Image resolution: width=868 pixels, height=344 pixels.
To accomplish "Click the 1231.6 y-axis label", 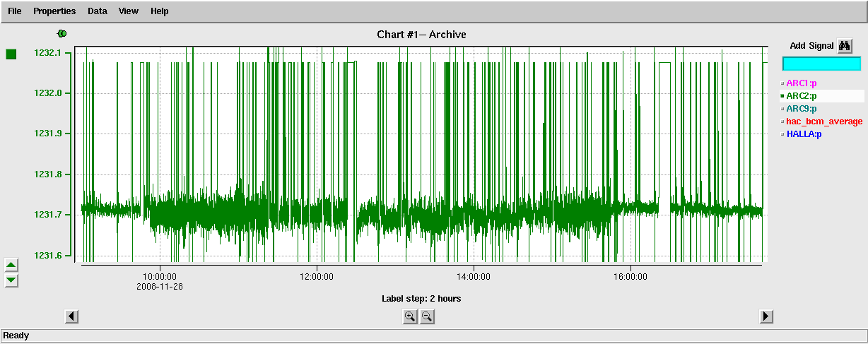I will point(48,255).
